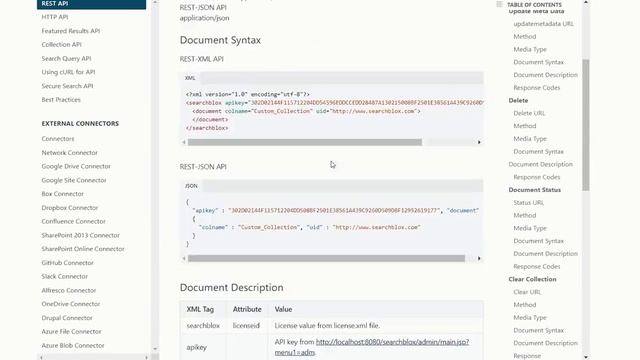This screenshot has width=640, height=360.
Task: Click left sidebar scroll down arrow
Action: point(155,349)
